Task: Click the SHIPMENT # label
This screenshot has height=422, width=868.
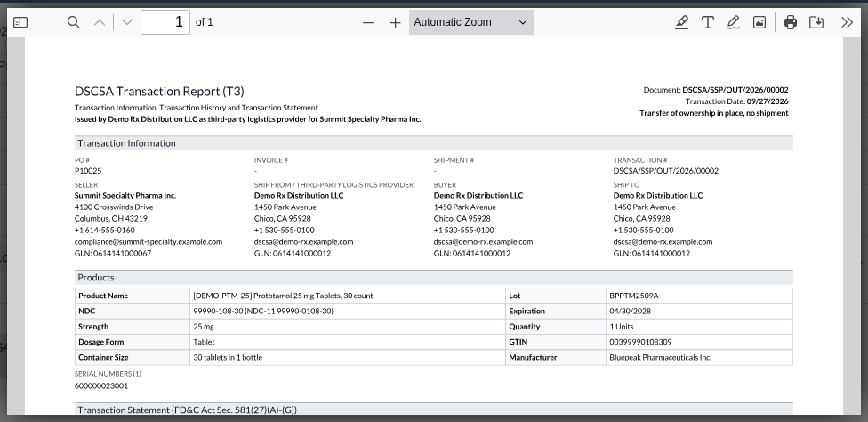Action: (454, 160)
